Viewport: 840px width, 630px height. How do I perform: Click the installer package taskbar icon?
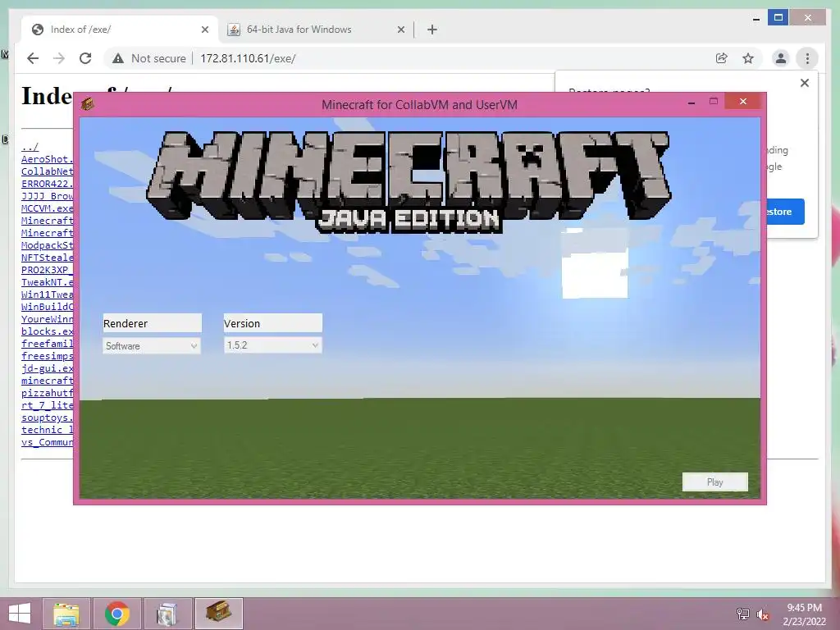coord(167,614)
